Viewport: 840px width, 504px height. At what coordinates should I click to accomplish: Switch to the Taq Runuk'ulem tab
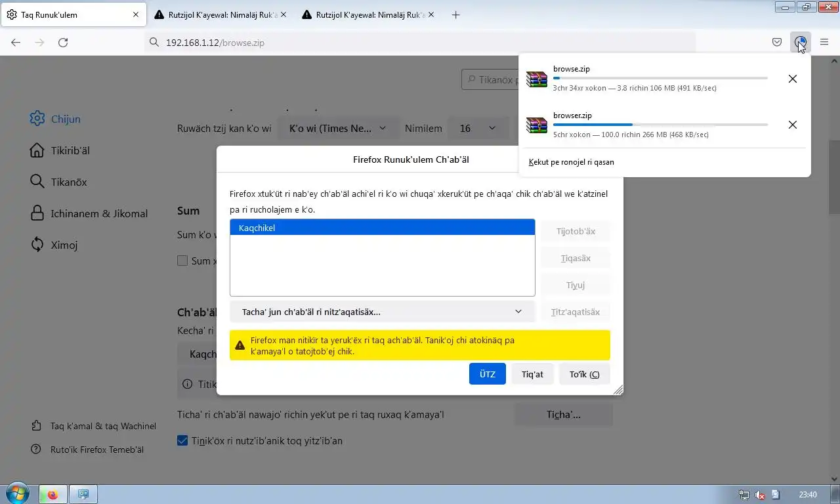coord(73,14)
